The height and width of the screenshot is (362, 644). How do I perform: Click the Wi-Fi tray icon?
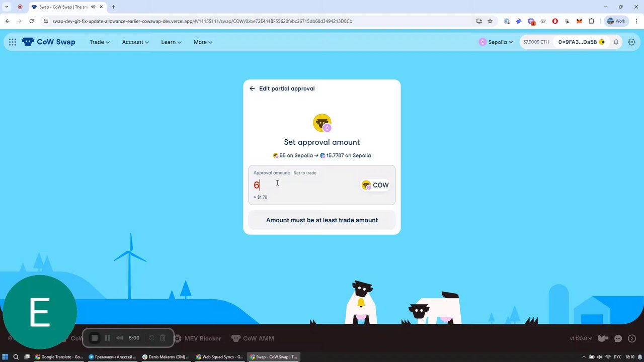click(x=608, y=357)
